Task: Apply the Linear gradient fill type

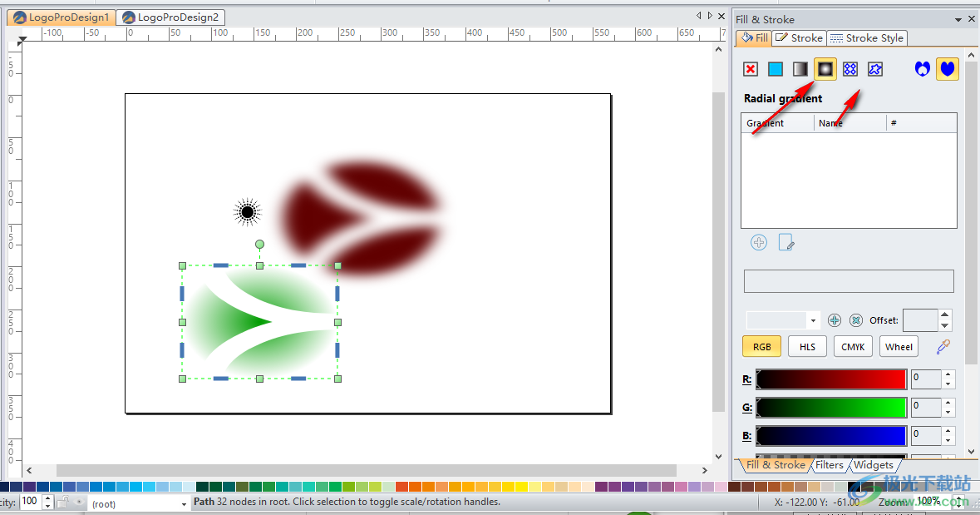Action: [800, 69]
